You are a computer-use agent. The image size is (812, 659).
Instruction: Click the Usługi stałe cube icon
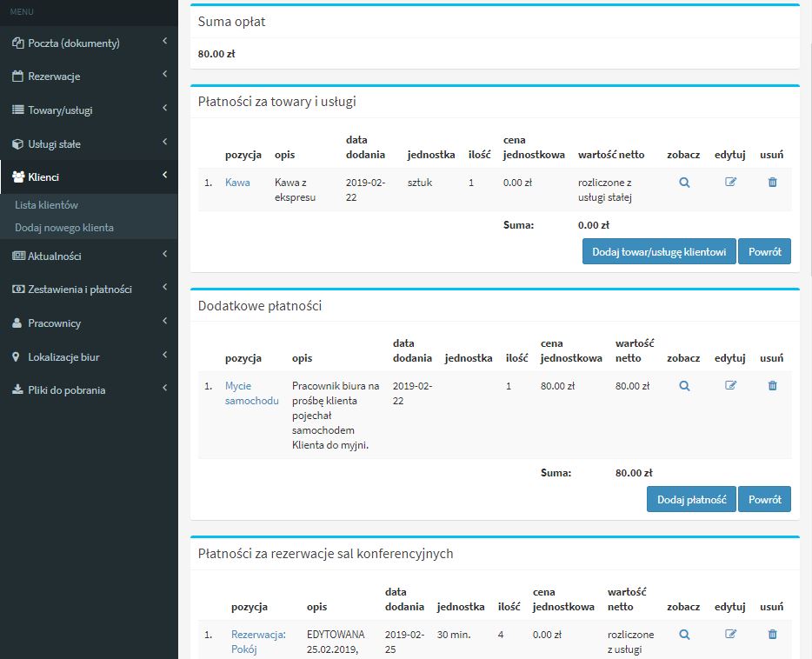coord(17,144)
